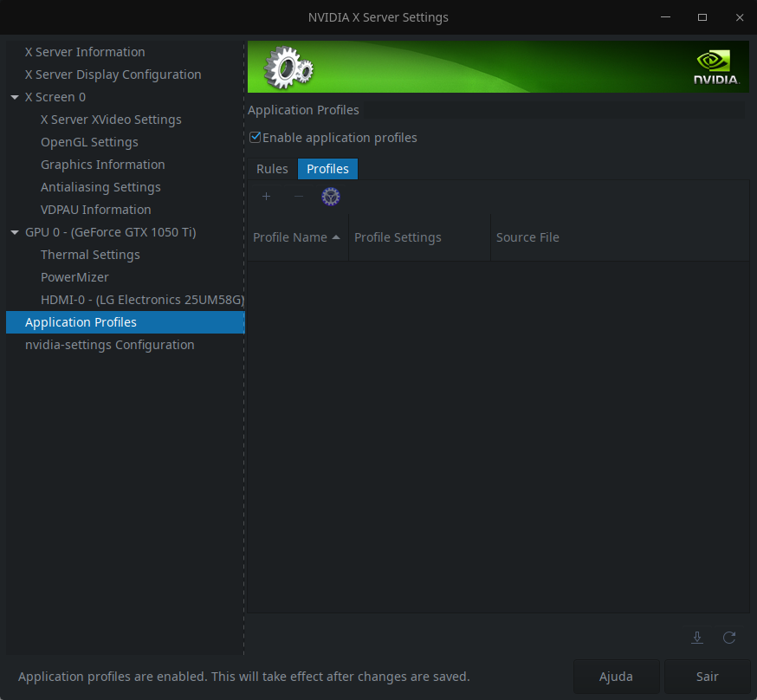Click the NVIDIA logo in the banner
757x700 pixels.
click(716, 68)
